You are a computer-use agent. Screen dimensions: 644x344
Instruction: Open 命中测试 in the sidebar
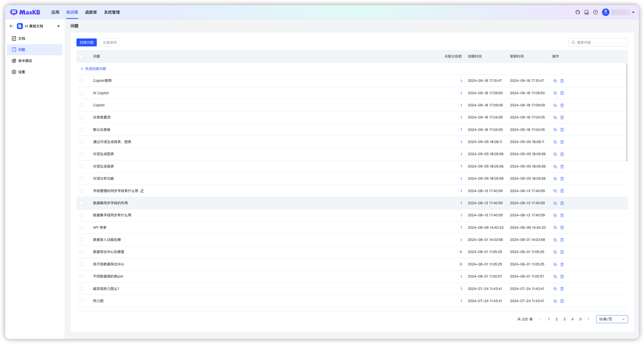(x=25, y=61)
